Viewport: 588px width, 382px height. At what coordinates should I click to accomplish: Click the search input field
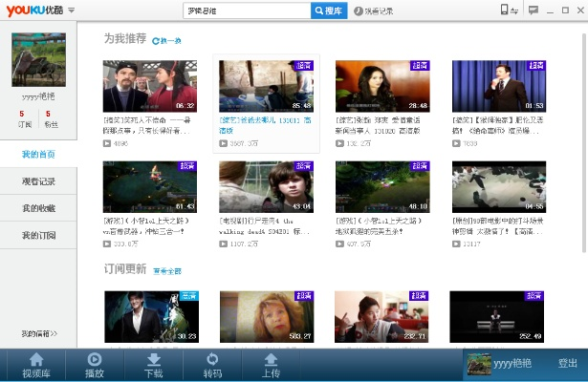[x=246, y=11]
